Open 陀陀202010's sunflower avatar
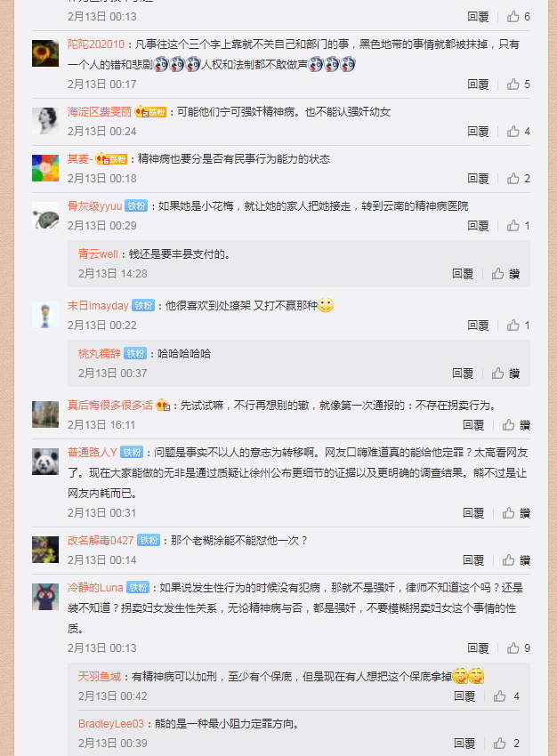 (x=45, y=53)
